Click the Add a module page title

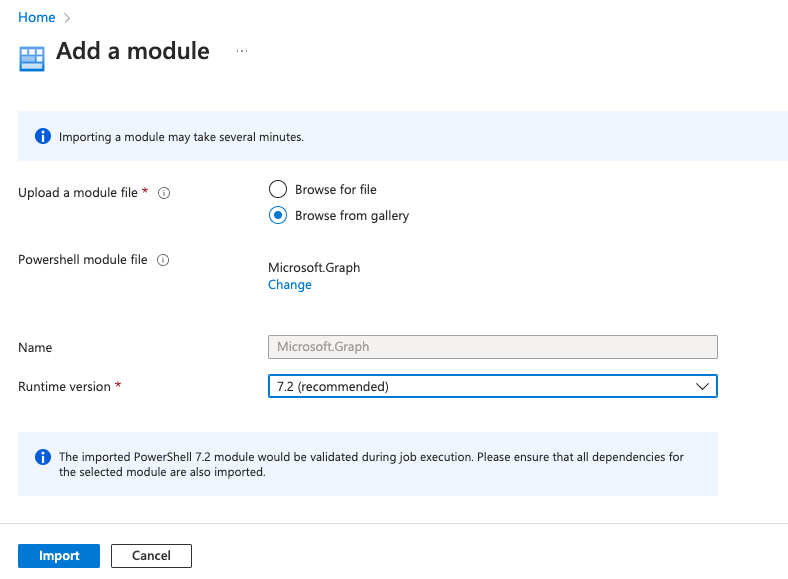click(x=133, y=51)
